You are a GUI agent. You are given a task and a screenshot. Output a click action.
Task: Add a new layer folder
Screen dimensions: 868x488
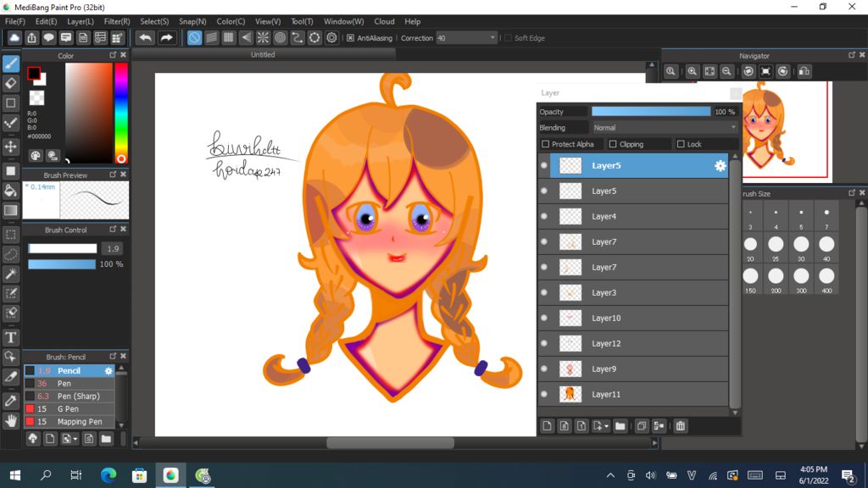[620, 426]
